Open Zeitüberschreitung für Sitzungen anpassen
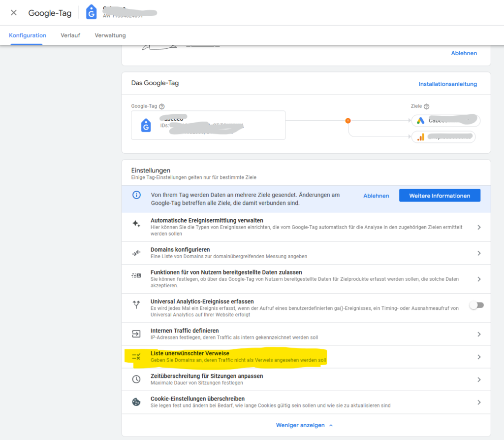Screen dimensions: 504x440 (x=306, y=379)
